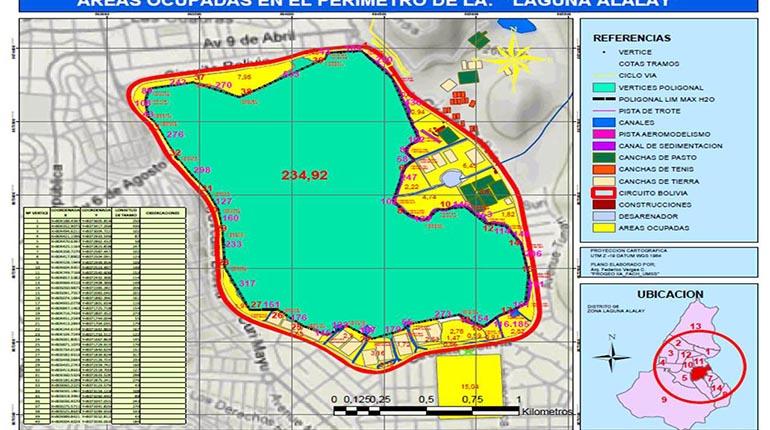Viewport: 770px width, 430px height.
Task: Click the red CIRCUITO BOLIVIA legend symbol
Action: pos(604,193)
